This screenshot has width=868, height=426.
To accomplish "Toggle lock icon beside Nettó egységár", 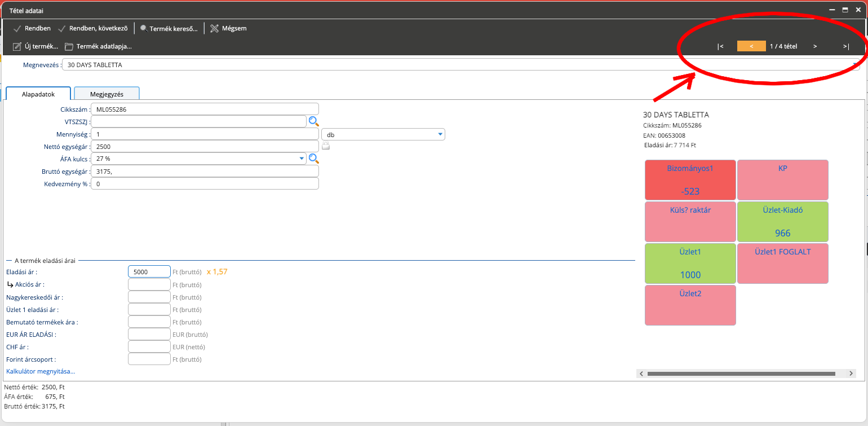I will click(x=326, y=146).
